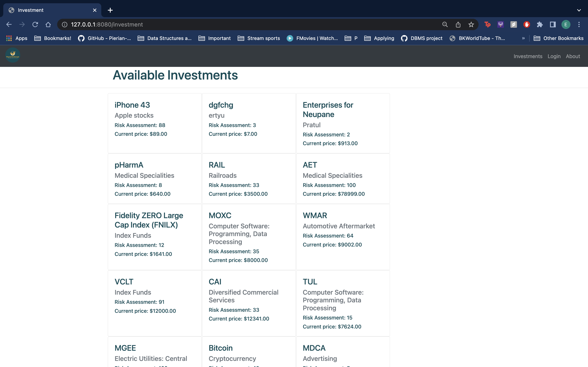Click the Beyond Brokerage logo icon
The image size is (588, 367).
13,55
